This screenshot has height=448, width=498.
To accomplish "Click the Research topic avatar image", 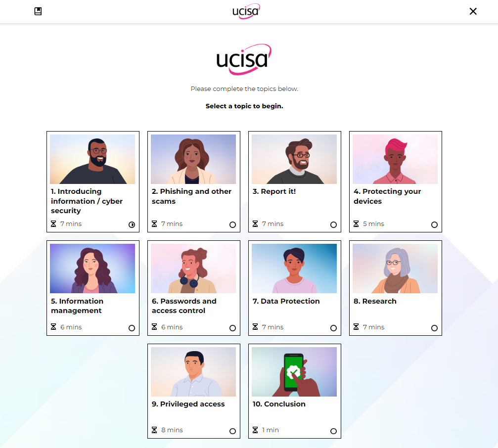I will 395,269.
